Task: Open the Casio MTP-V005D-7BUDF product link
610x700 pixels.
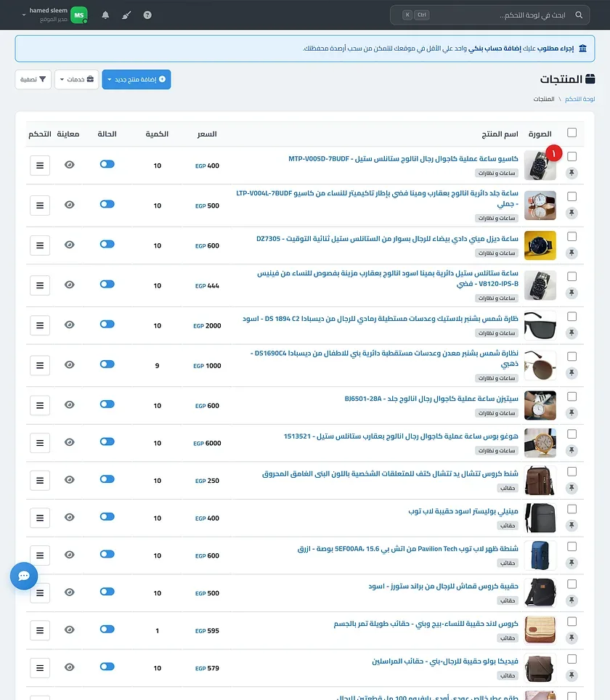Action: click(403, 158)
